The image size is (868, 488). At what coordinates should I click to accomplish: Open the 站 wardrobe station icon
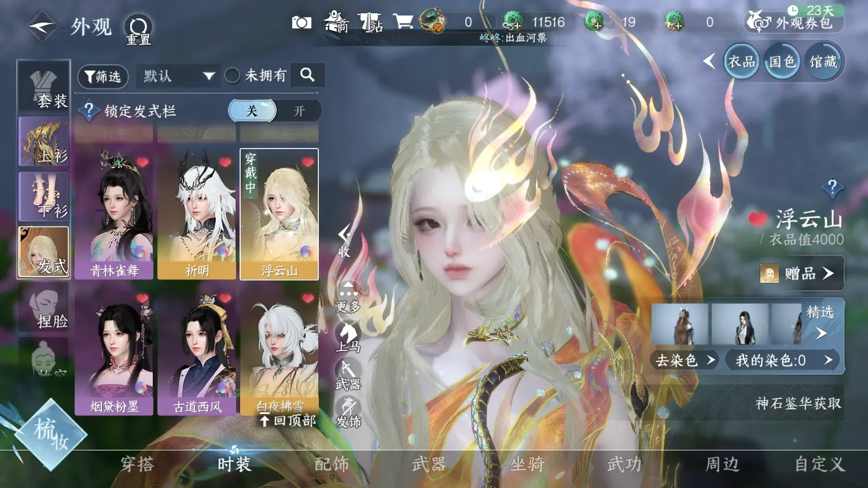tap(370, 23)
